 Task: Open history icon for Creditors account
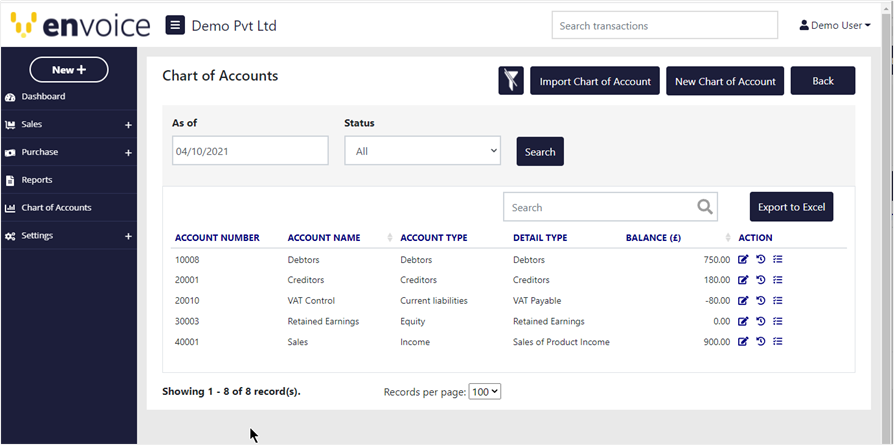click(760, 280)
